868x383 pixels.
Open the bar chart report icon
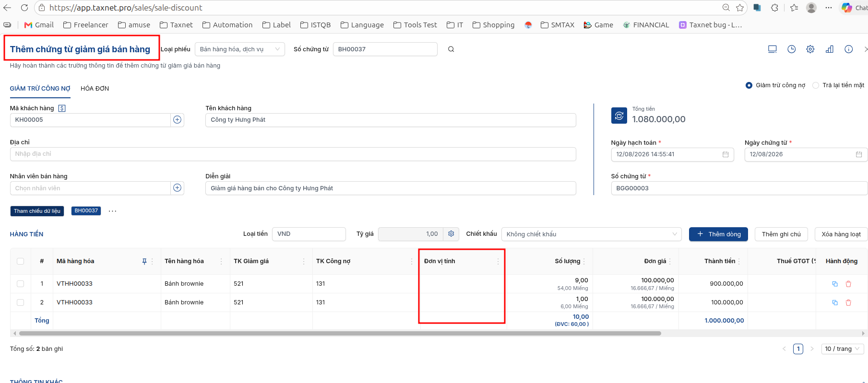[830, 49]
